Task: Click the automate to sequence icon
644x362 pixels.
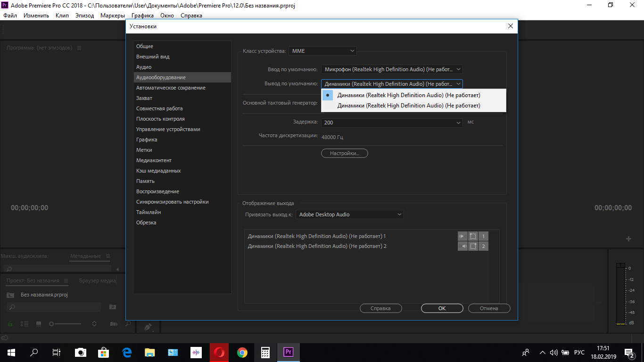Action: pos(114,324)
